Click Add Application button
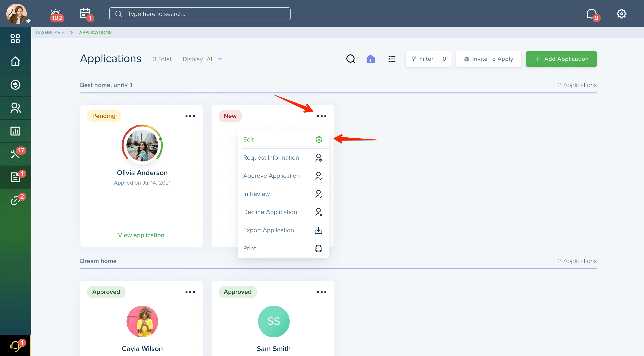Viewport: 644px width, 356px height. [x=561, y=59]
